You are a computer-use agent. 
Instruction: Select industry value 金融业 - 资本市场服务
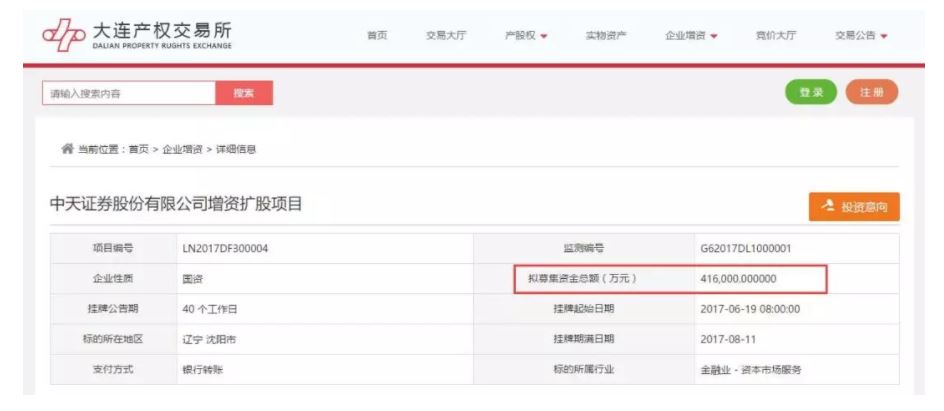[751, 369]
